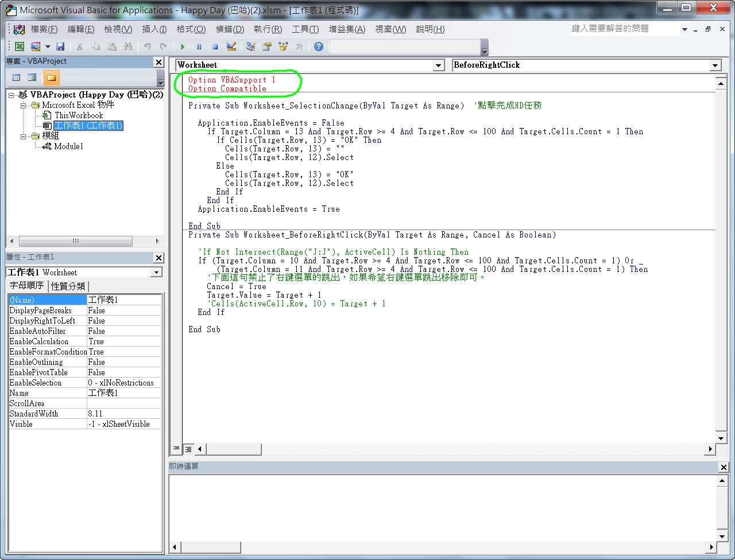Open Properties Window toolbar icon
The height and width of the screenshot is (560, 735).
tap(267, 46)
